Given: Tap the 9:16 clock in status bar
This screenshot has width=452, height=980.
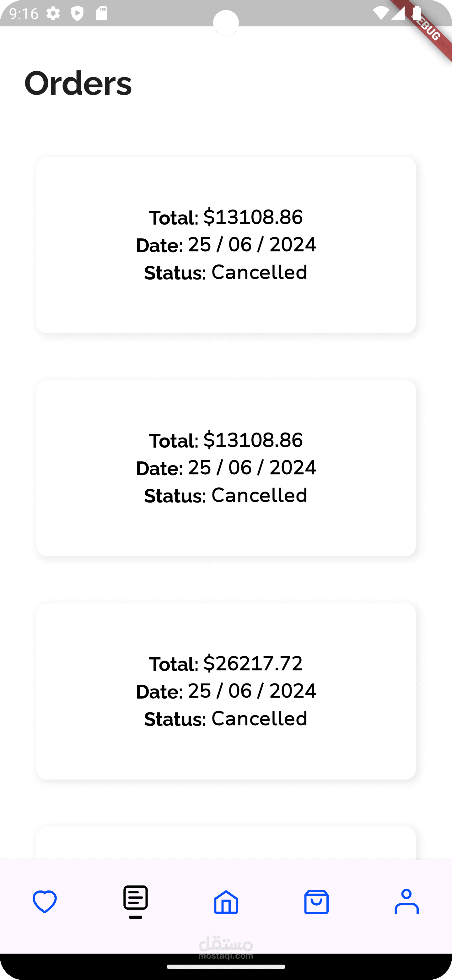Looking at the screenshot, I should pos(24,14).
